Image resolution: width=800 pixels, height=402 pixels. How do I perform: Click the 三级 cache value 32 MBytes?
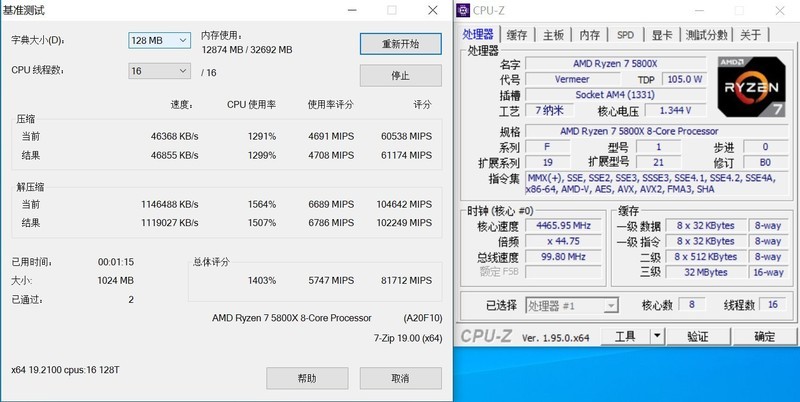[x=706, y=272]
